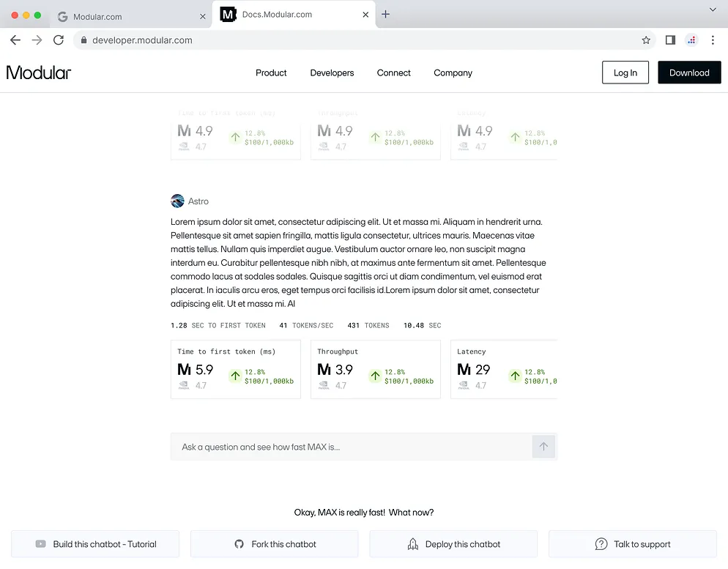The width and height of the screenshot is (728, 569).
Task: Click the question mark support icon
Action: pyautogui.click(x=601, y=544)
